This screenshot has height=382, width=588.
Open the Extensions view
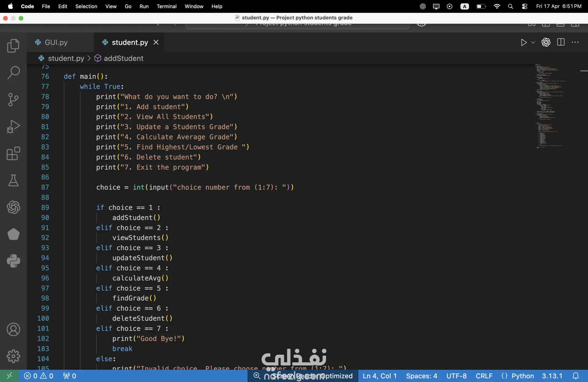pos(13,153)
